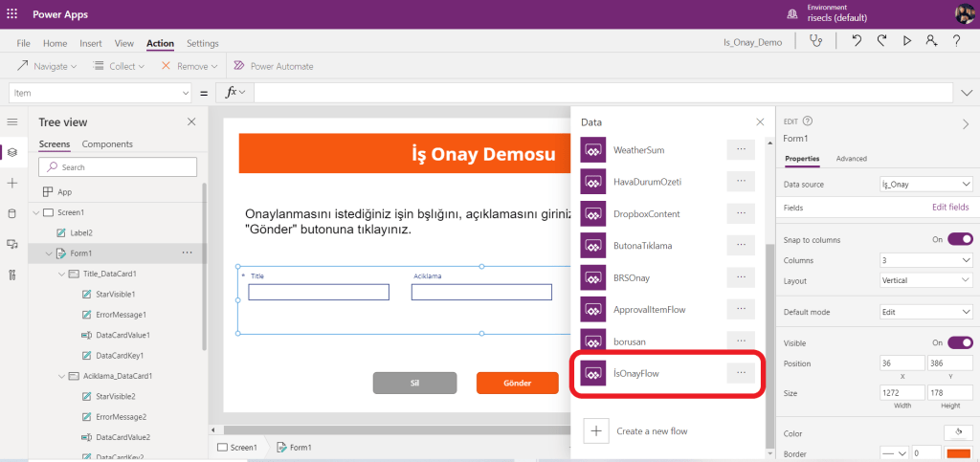
Task: Open the Share user icon
Action: (930, 41)
